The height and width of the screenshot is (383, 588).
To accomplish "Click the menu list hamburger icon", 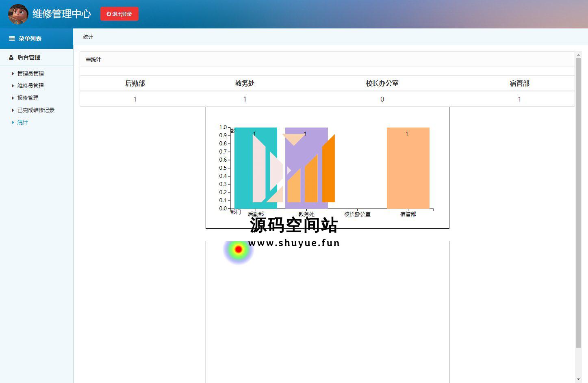I will (x=12, y=39).
